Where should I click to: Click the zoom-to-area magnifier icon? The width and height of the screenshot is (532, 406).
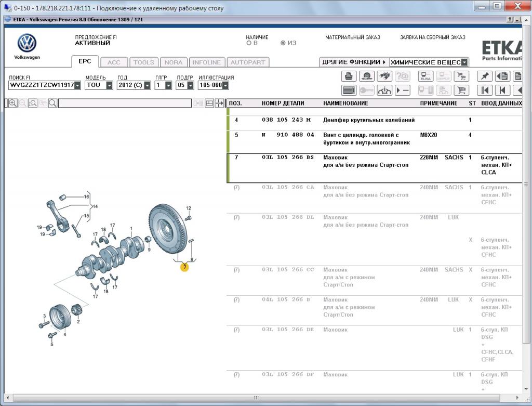(33, 103)
